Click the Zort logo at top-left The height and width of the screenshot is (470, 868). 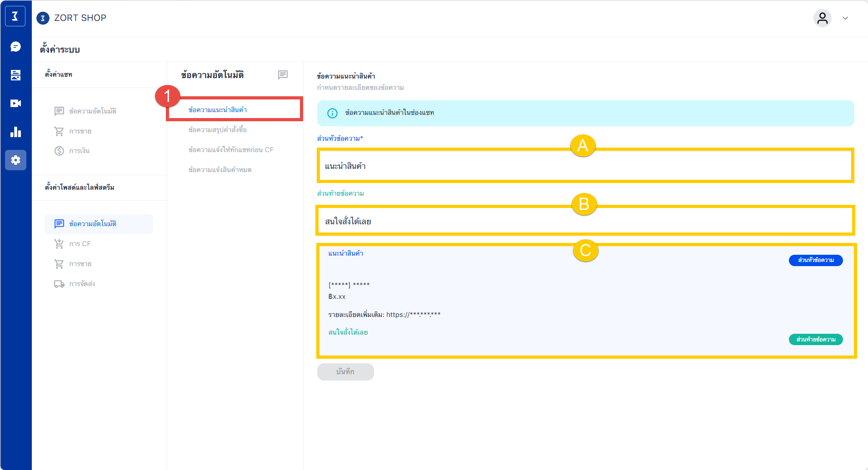point(15,17)
